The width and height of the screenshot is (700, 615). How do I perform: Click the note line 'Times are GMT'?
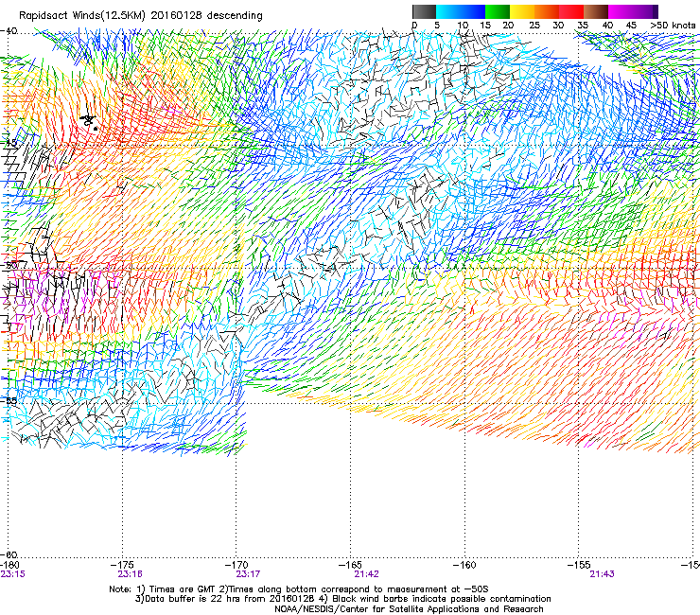[183, 589]
